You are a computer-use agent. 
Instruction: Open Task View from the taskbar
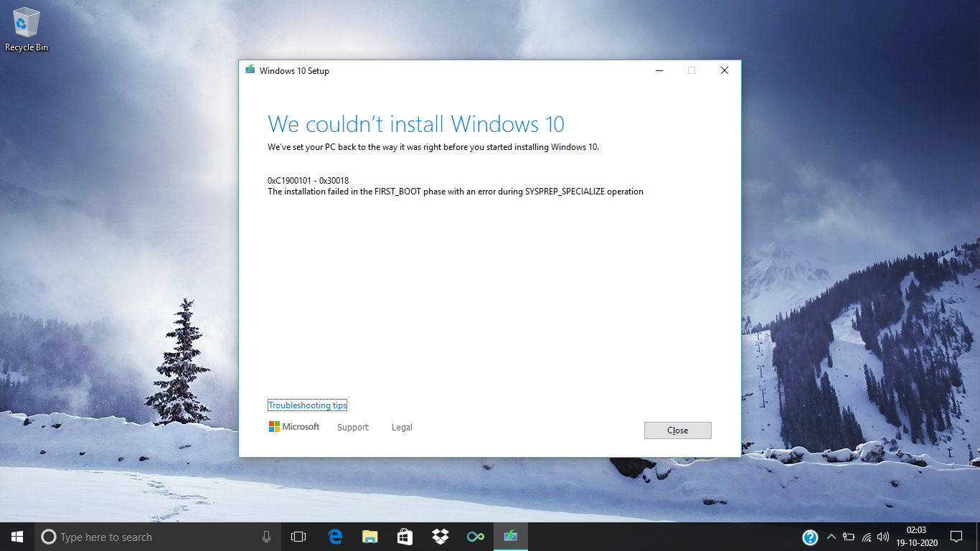coord(298,537)
